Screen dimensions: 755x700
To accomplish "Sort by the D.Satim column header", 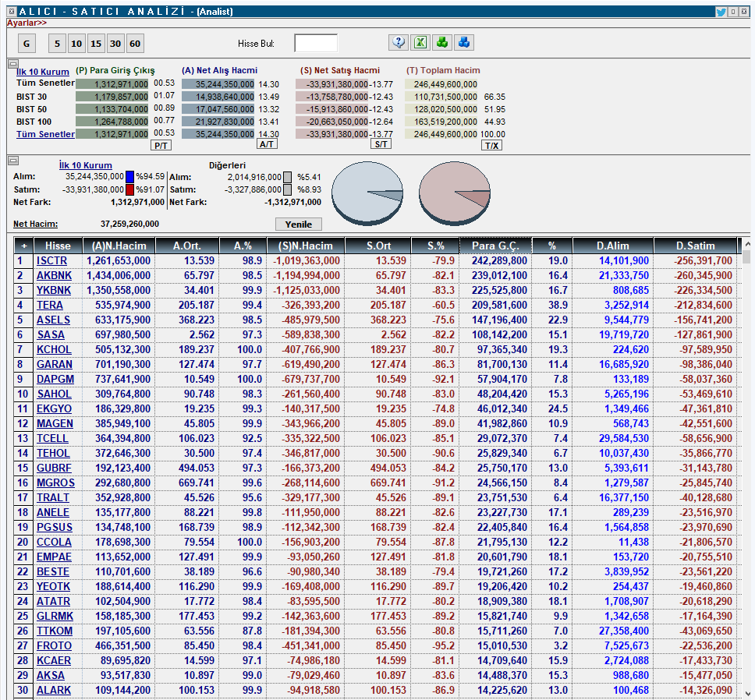I will click(695, 246).
